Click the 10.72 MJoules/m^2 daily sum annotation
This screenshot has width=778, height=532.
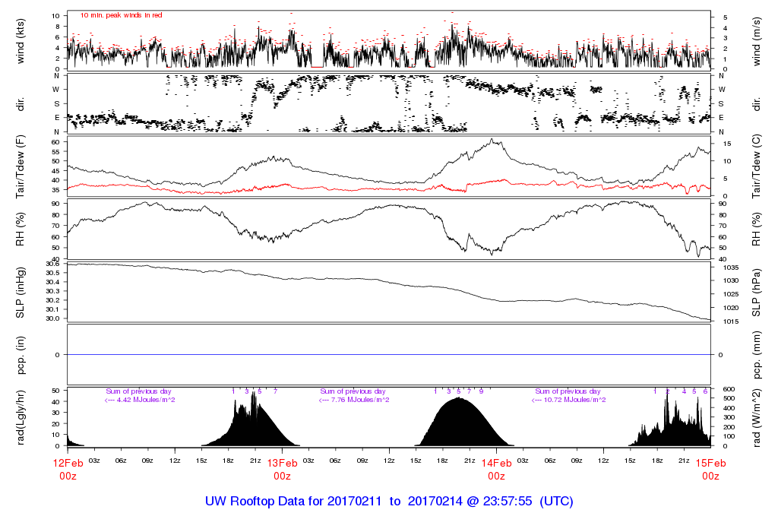[570, 400]
